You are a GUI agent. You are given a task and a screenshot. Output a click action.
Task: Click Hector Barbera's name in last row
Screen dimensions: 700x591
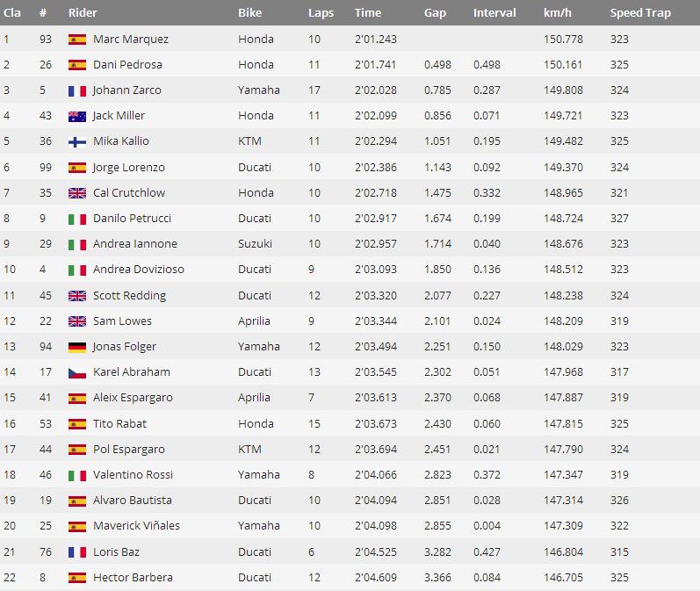coord(133,578)
